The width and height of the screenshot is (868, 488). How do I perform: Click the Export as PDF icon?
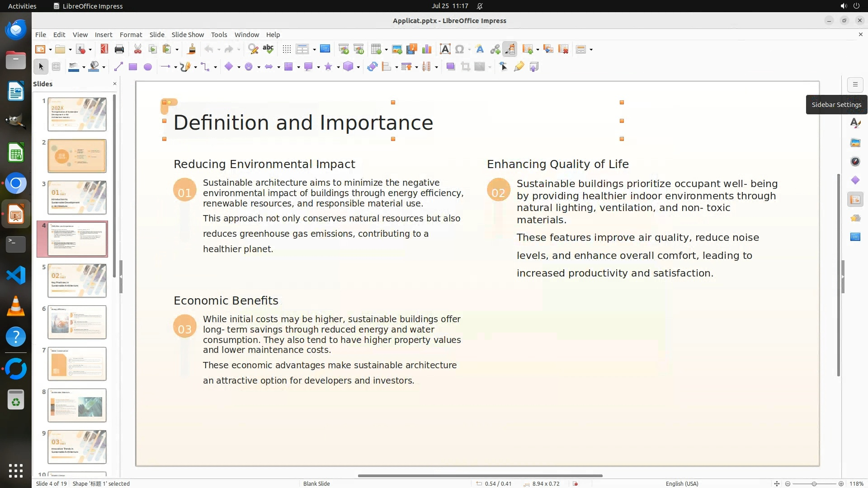(104, 49)
